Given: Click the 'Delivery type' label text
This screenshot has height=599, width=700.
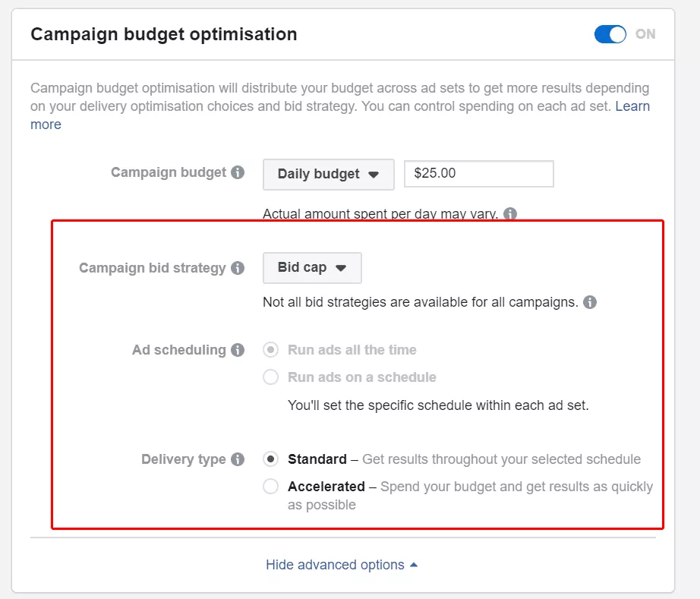Looking at the screenshot, I should point(184,459).
